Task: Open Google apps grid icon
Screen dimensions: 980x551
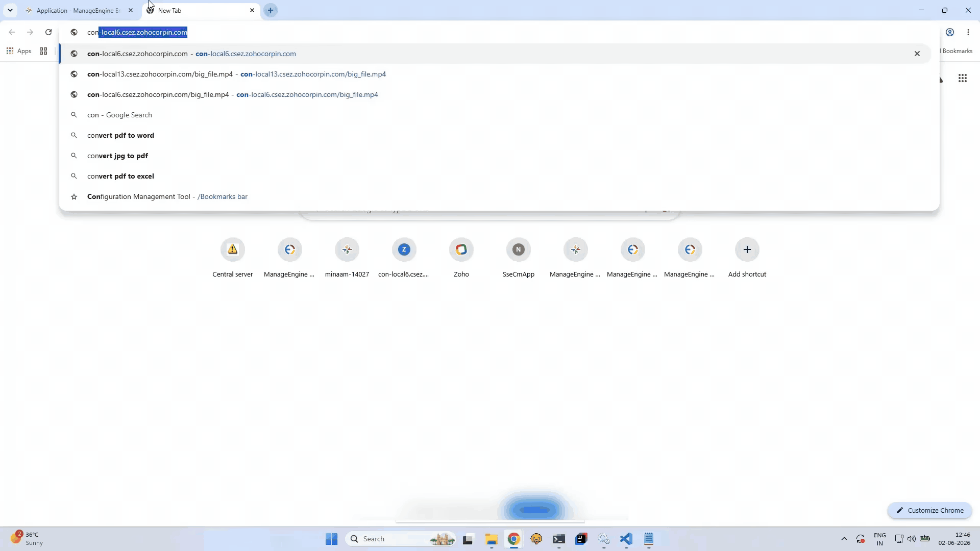Action: (963, 78)
